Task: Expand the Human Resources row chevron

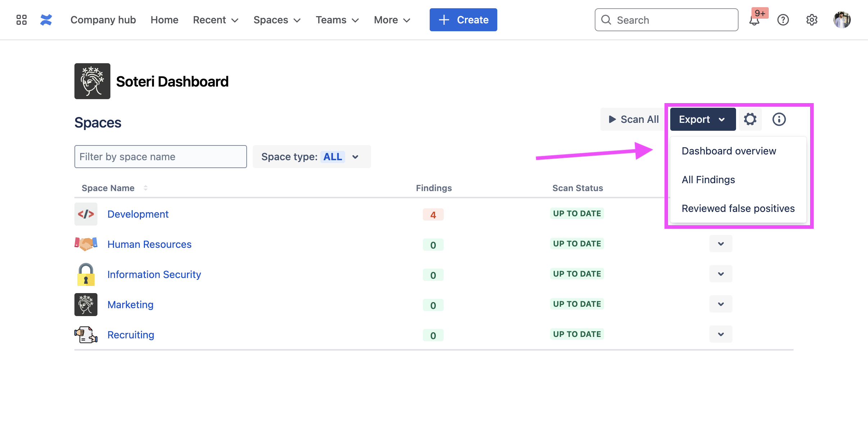Action: click(721, 244)
